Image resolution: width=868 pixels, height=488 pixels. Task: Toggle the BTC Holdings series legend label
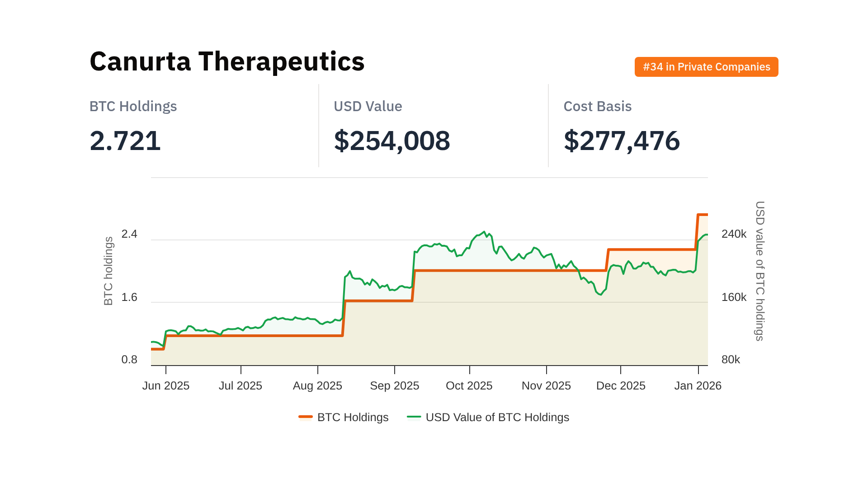(x=353, y=417)
